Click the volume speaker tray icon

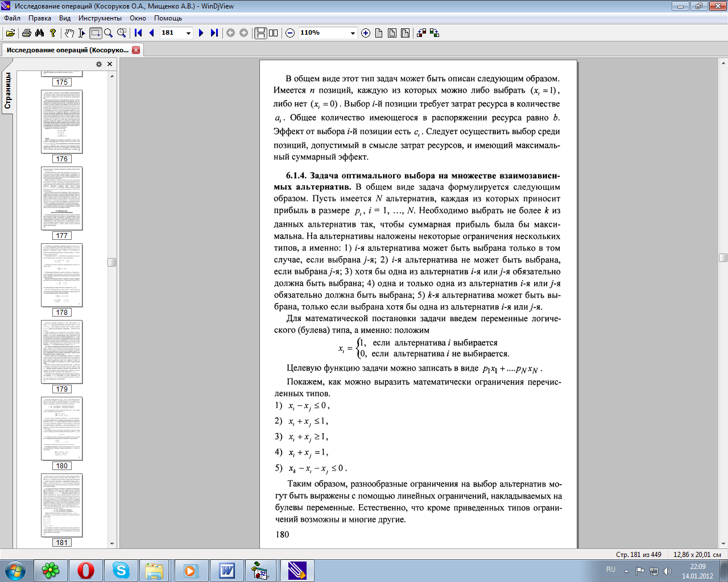tap(667, 571)
